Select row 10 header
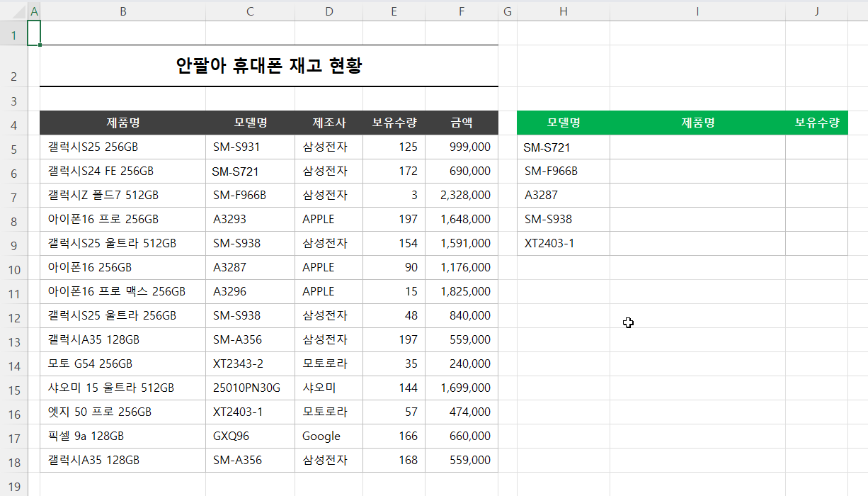The width and height of the screenshot is (868, 496). pyautogui.click(x=14, y=268)
